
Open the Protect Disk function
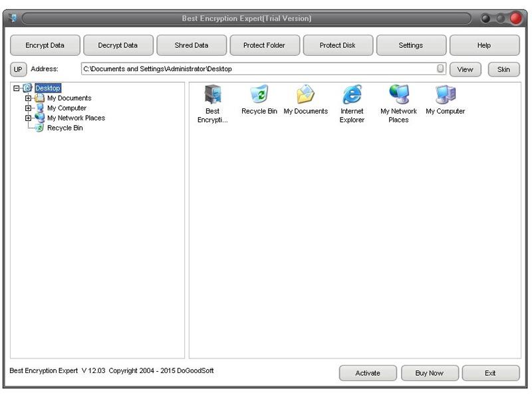338,45
